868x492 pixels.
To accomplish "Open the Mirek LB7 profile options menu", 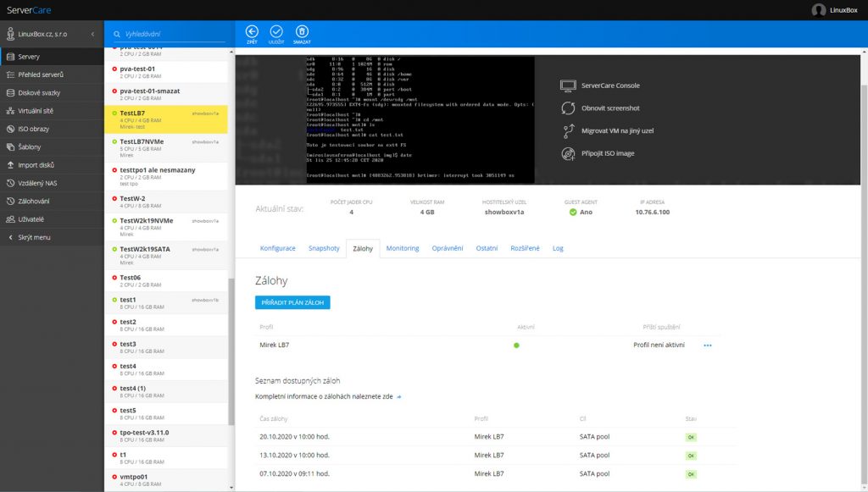I will (x=708, y=346).
